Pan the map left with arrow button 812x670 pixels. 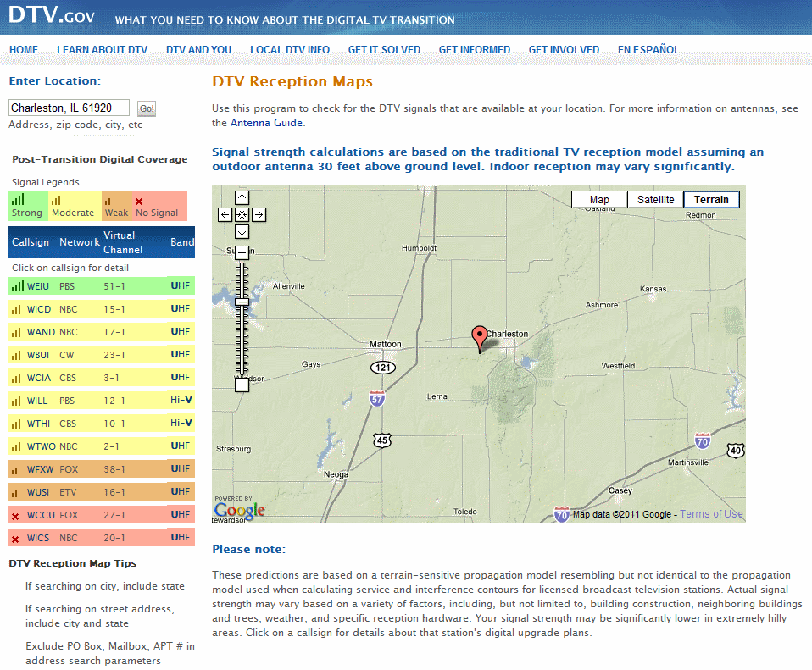pyautogui.click(x=225, y=214)
